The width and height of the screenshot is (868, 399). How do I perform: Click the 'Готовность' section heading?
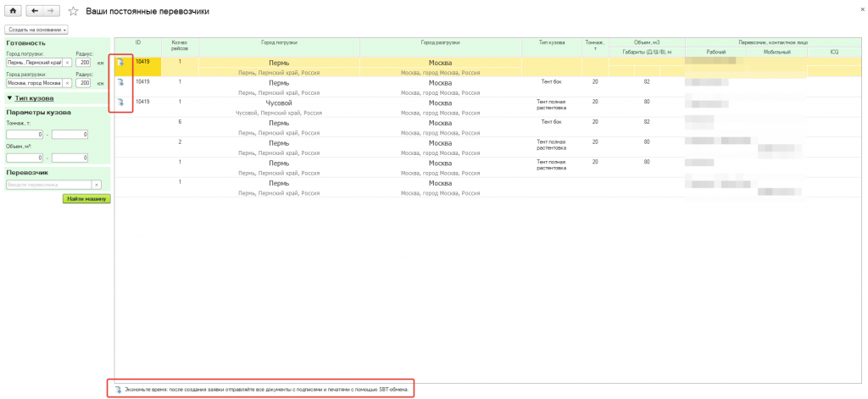click(x=25, y=43)
